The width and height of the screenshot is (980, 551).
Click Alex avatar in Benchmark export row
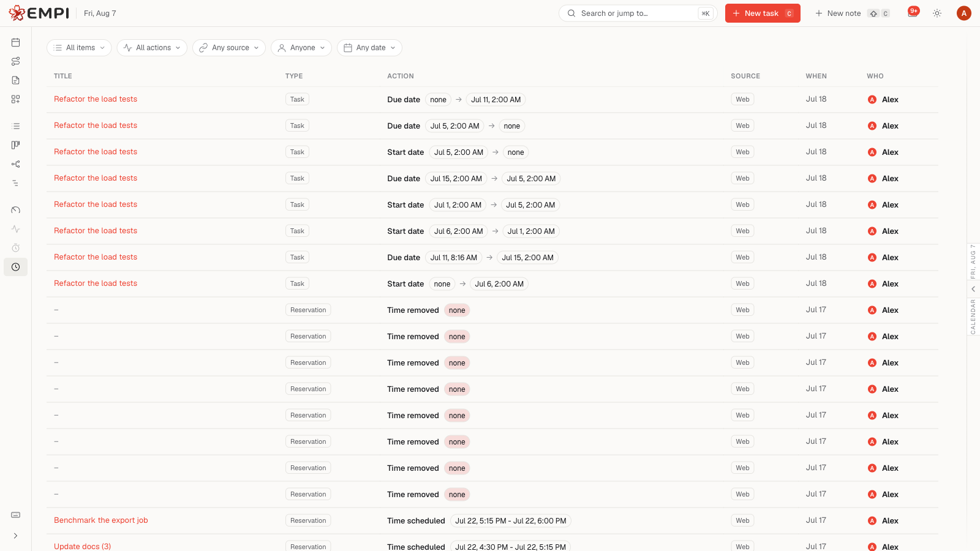(x=872, y=521)
